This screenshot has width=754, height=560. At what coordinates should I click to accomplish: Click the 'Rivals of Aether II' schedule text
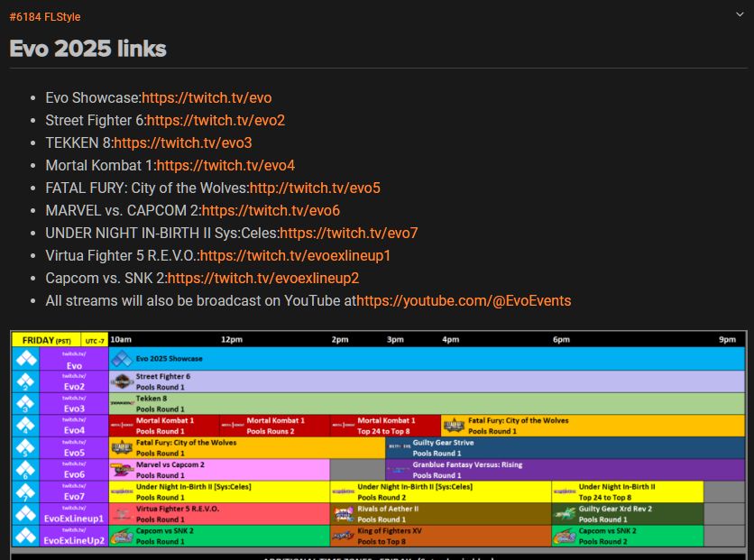(388, 509)
